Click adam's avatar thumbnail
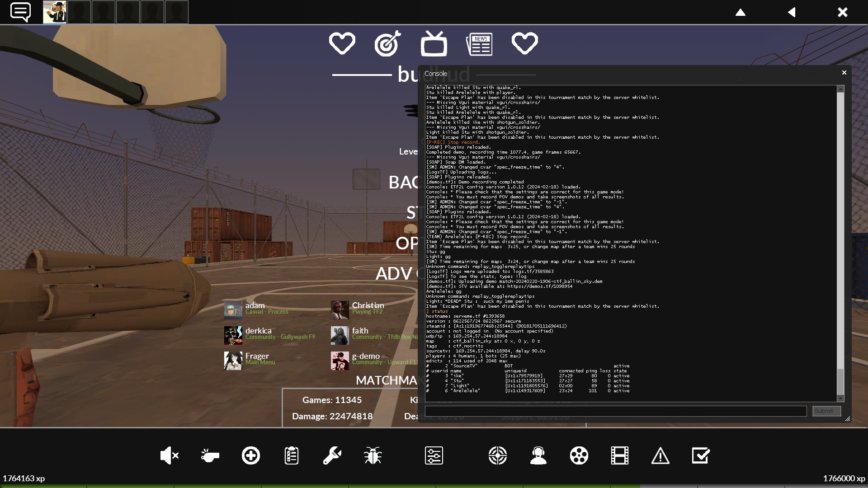 click(233, 310)
